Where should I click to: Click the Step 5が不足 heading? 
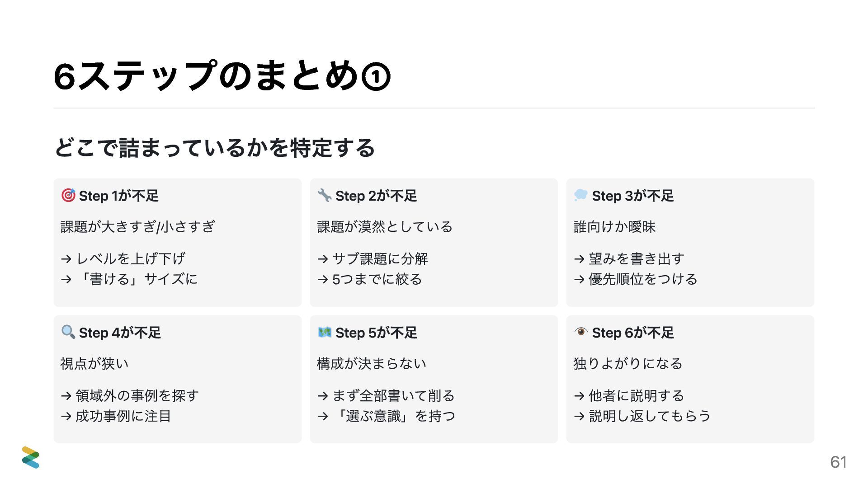[376, 333]
